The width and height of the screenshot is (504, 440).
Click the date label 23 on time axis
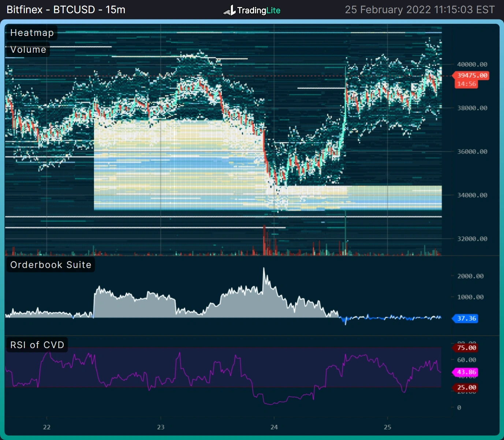(161, 427)
